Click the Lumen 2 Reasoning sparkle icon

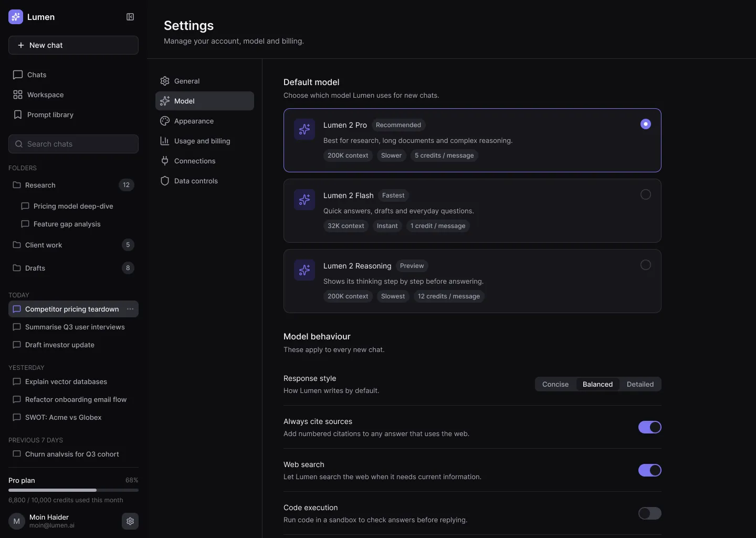click(304, 270)
